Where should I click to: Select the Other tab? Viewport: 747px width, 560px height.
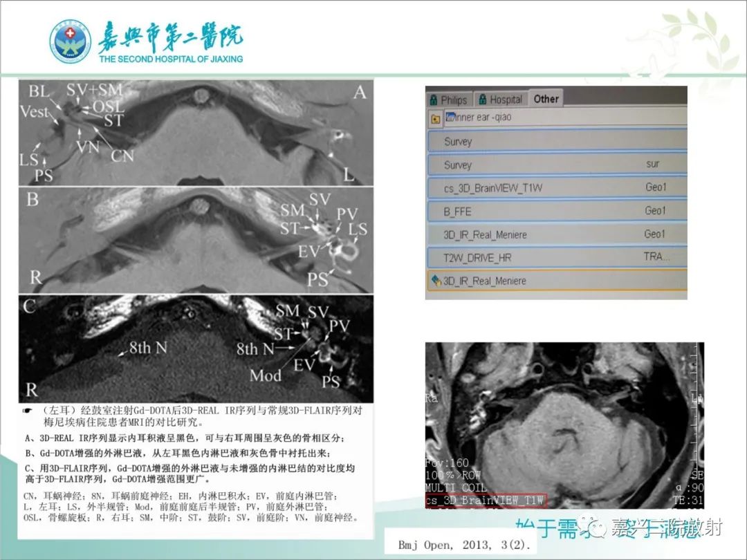pos(546,99)
